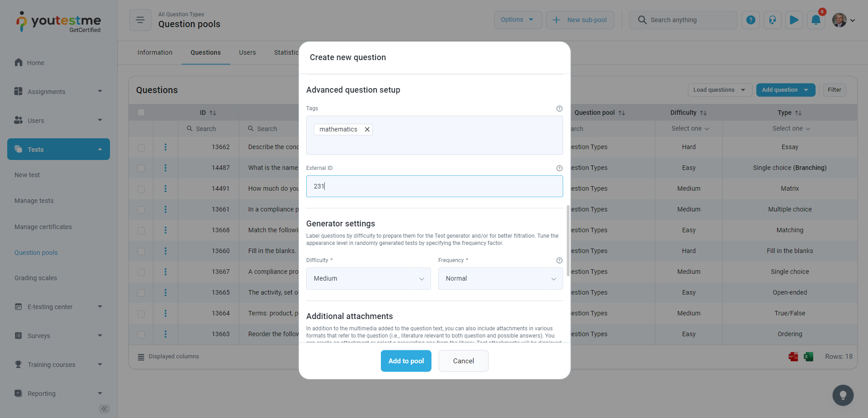Click the play video tutorial icon
This screenshot has height=418, width=868.
point(794,20)
